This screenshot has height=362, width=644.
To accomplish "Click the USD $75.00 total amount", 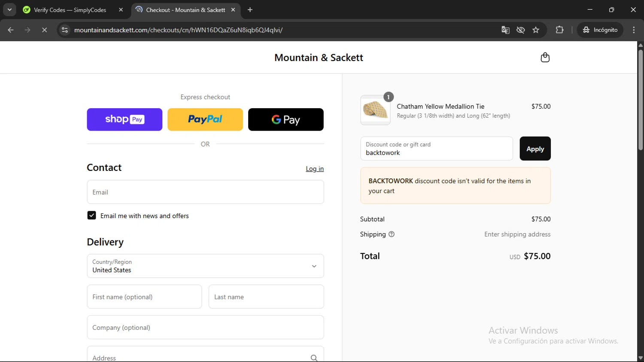I will tap(530, 256).
